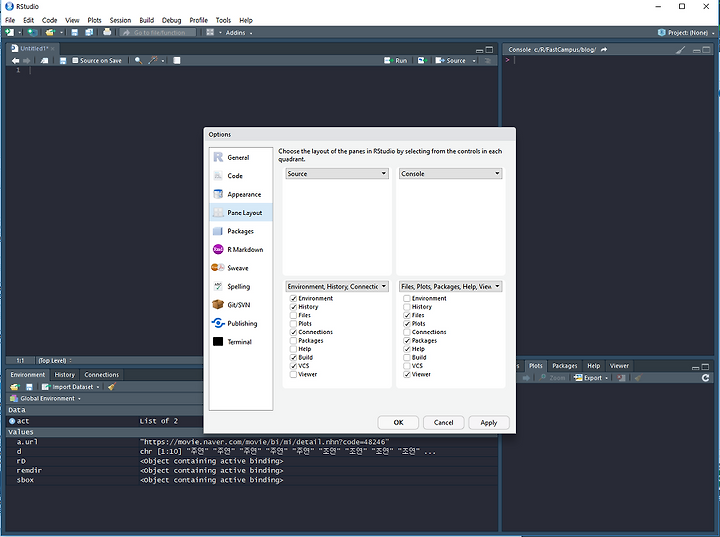Screen dimensions: 720x537
Task: Click the Re-run previous code icon
Action: pyautogui.click(x=422, y=61)
